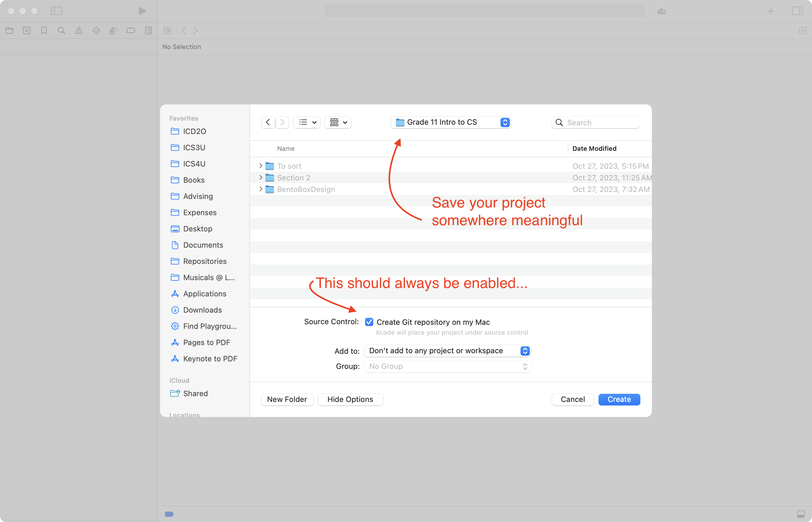The width and height of the screenshot is (812, 522).
Task: Open the Breakpoint navigator tag icon
Action: [131, 30]
